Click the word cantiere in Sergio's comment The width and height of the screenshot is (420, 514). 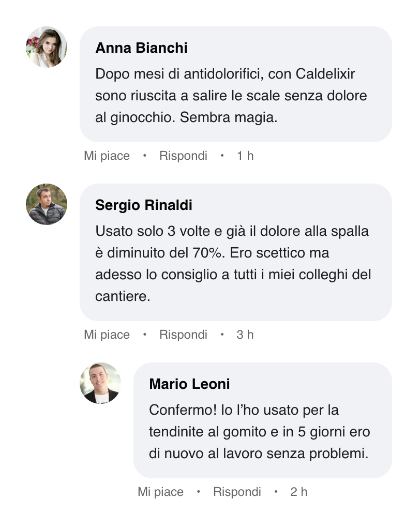[122, 297]
